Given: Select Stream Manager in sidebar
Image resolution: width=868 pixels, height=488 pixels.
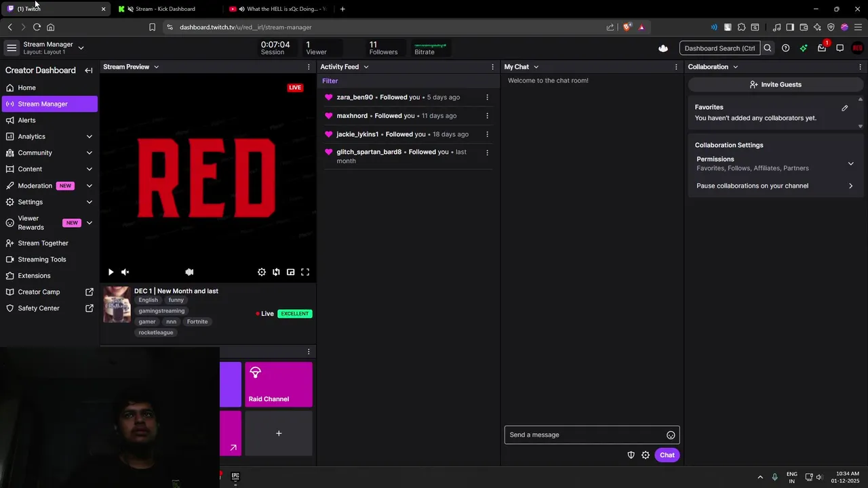Looking at the screenshot, I should point(50,104).
